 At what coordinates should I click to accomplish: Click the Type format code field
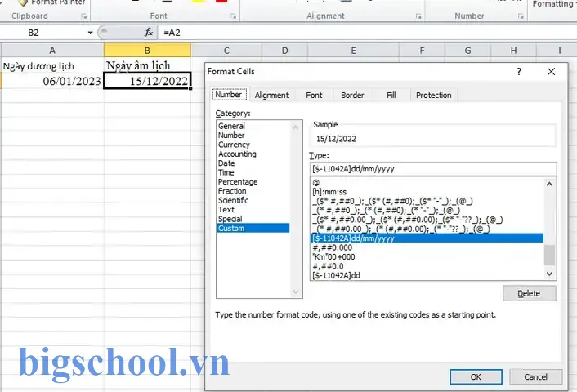[x=433, y=169]
